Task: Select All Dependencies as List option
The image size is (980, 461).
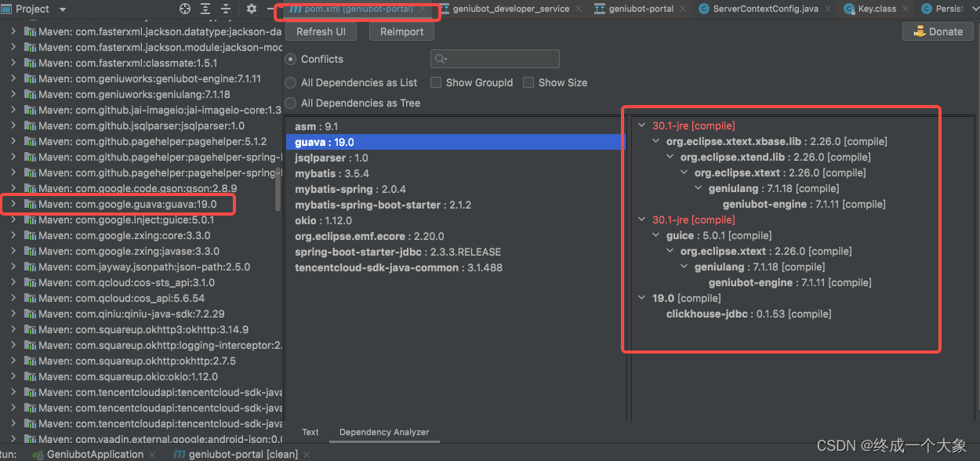Action: click(291, 82)
